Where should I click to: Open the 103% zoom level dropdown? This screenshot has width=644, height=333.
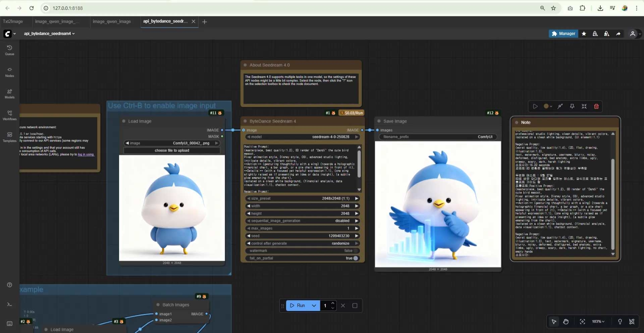click(x=598, y=322)
